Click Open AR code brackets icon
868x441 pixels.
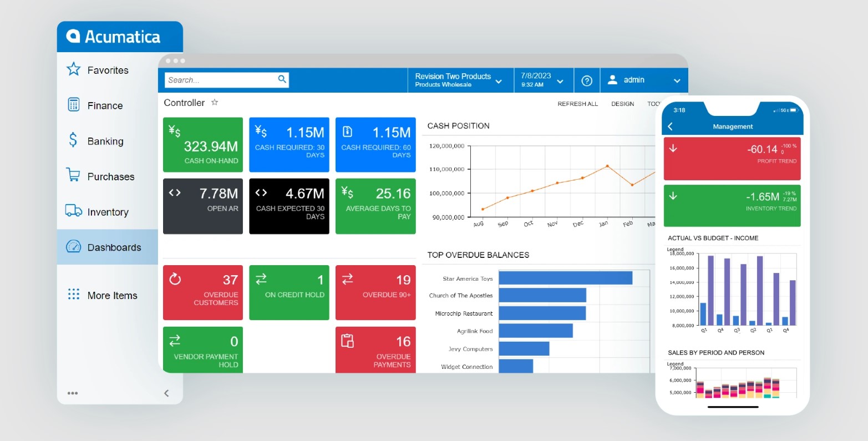pyautogui.click(x=175, y=193)
